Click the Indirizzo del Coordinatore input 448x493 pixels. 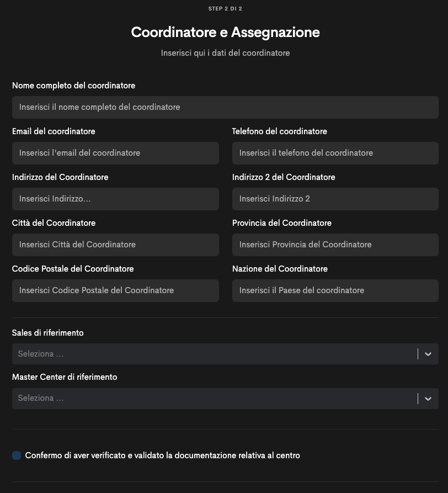[115, 199]
